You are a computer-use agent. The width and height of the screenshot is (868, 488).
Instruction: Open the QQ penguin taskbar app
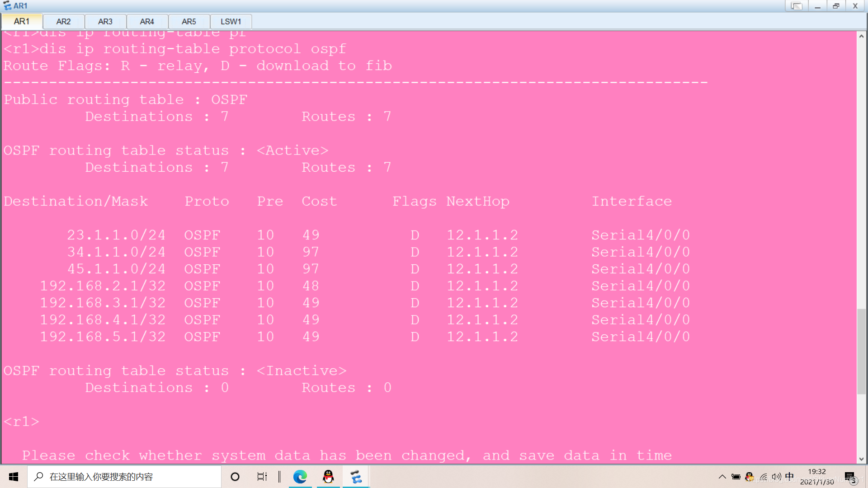328,477
